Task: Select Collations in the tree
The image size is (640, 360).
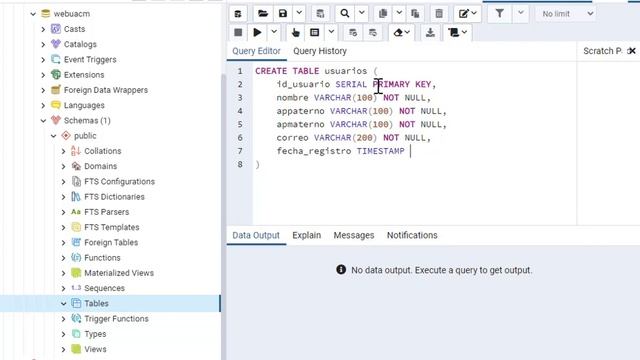Action: 102,151
